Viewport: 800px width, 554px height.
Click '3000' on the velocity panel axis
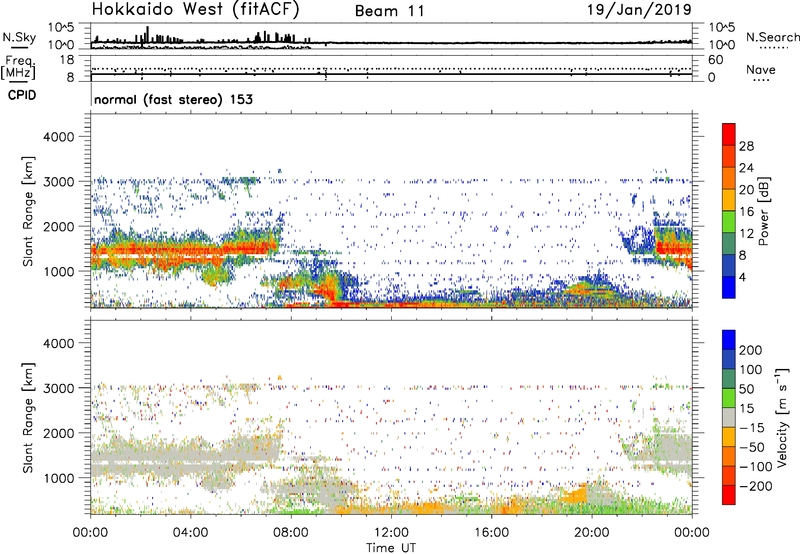58,388
